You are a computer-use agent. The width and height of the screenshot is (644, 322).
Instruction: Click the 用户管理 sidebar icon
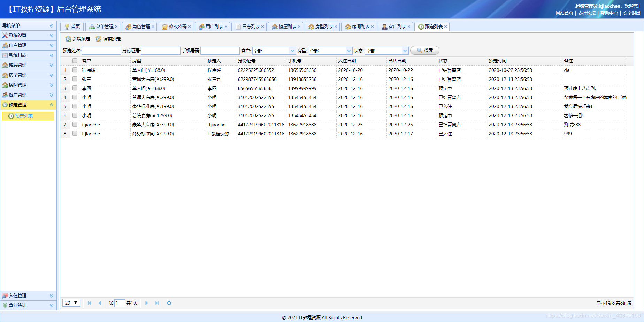click(5, 45)
